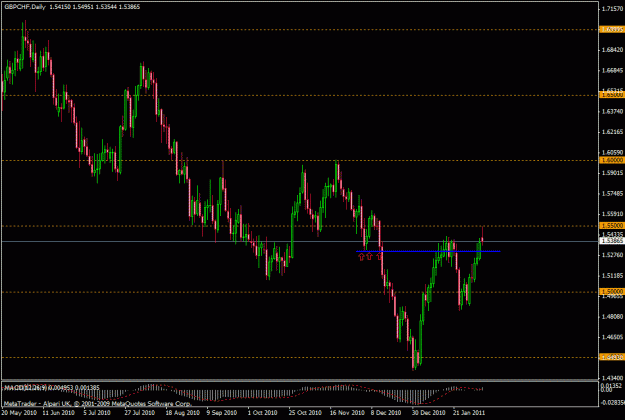The image size is (625, 420).
Task: Select the 1.60000 horizontal level price tag
Action: [x=612, y=160]
